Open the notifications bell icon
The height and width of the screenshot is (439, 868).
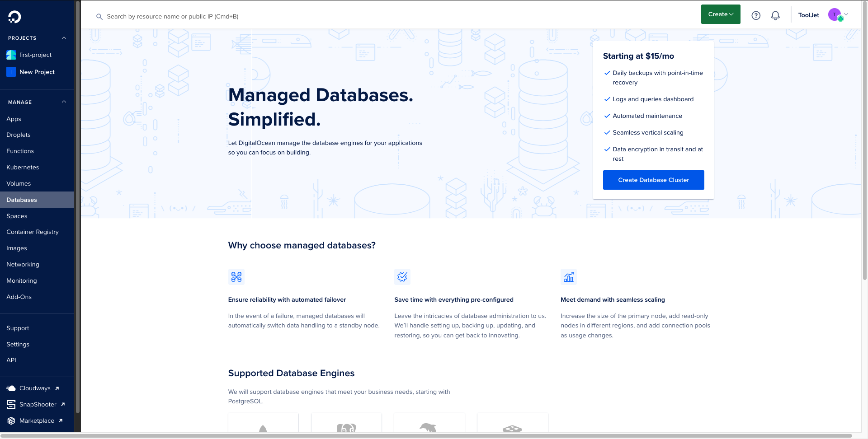click(775, 16)
